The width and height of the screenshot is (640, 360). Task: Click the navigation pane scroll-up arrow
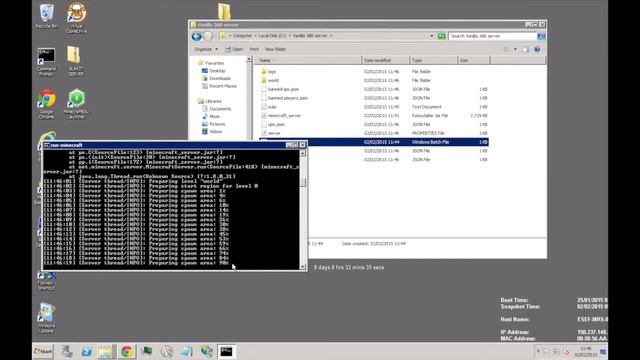249,60
